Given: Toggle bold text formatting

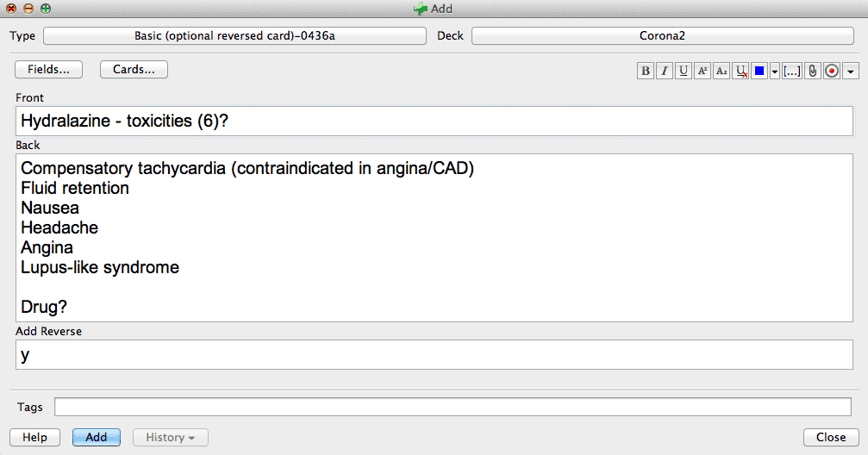Looking at the screenshot, I should (x=645, y=71).
